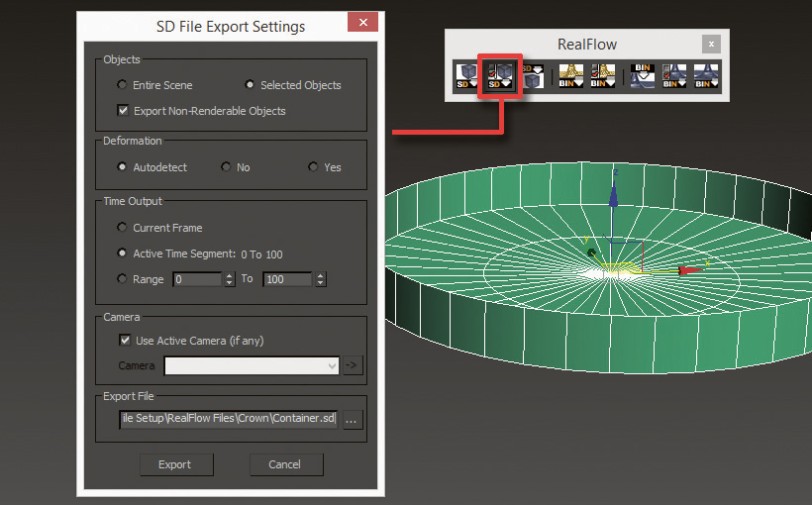Choose Autodetect deformation option
Viewport: 812px width, 505px height.
click(x=122, y=166)
